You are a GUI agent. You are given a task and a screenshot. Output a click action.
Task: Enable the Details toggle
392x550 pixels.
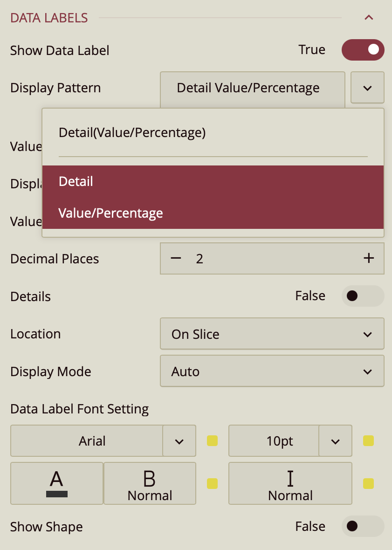click(363, 296)
